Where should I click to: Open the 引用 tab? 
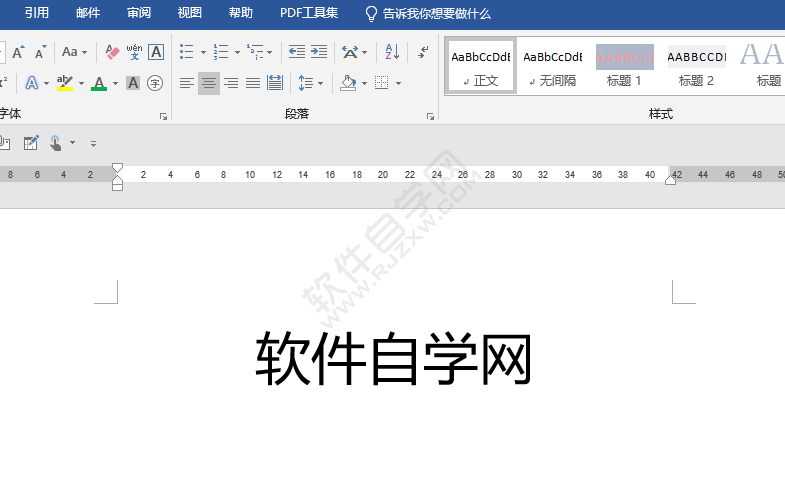point(37,13)
